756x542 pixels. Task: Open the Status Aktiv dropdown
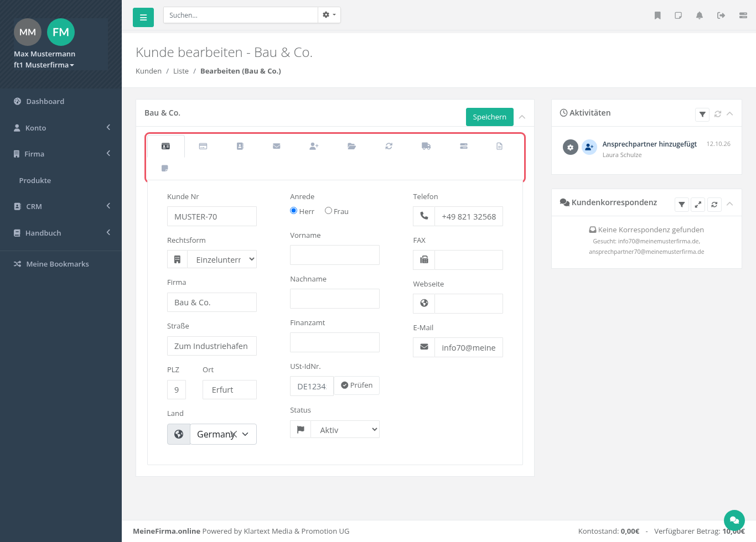pos(345,430)
